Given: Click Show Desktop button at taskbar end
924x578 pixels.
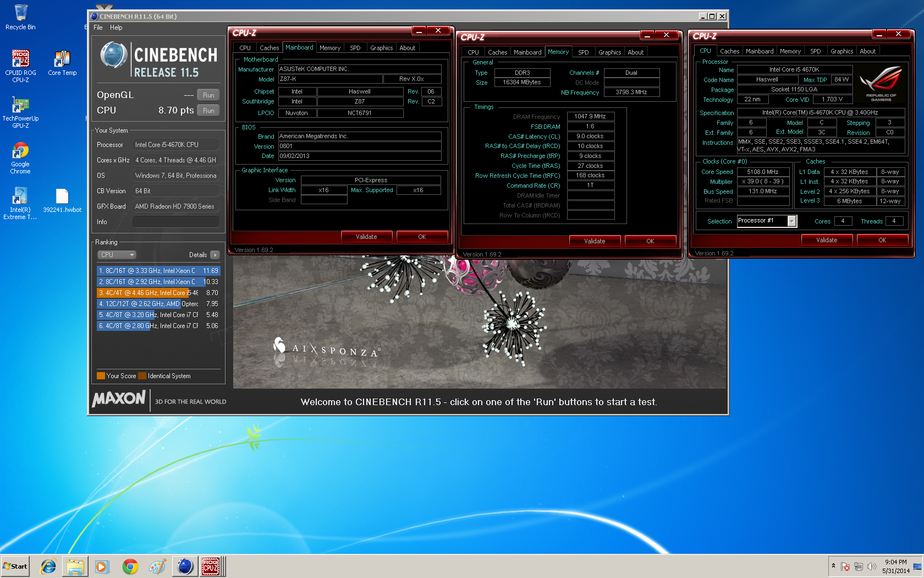Looking at the screenshot, I should pyautogui.click(x=919, y=566).
